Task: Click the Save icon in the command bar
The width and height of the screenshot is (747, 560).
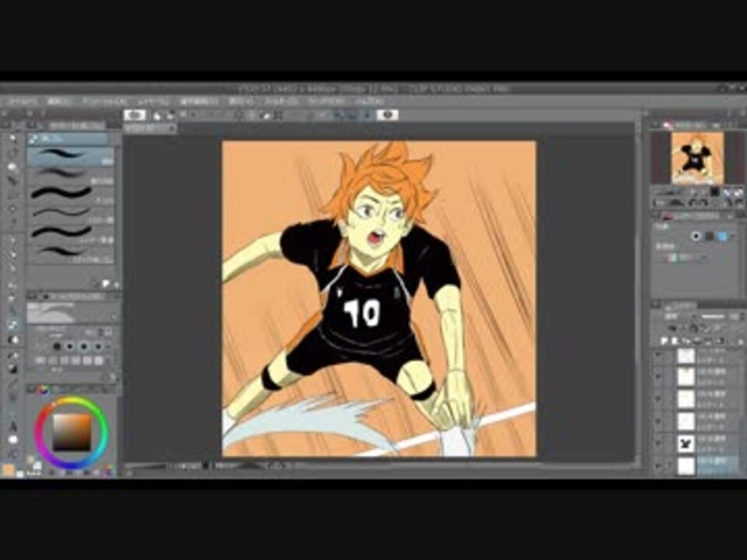Action: click(x=184, y=115)
